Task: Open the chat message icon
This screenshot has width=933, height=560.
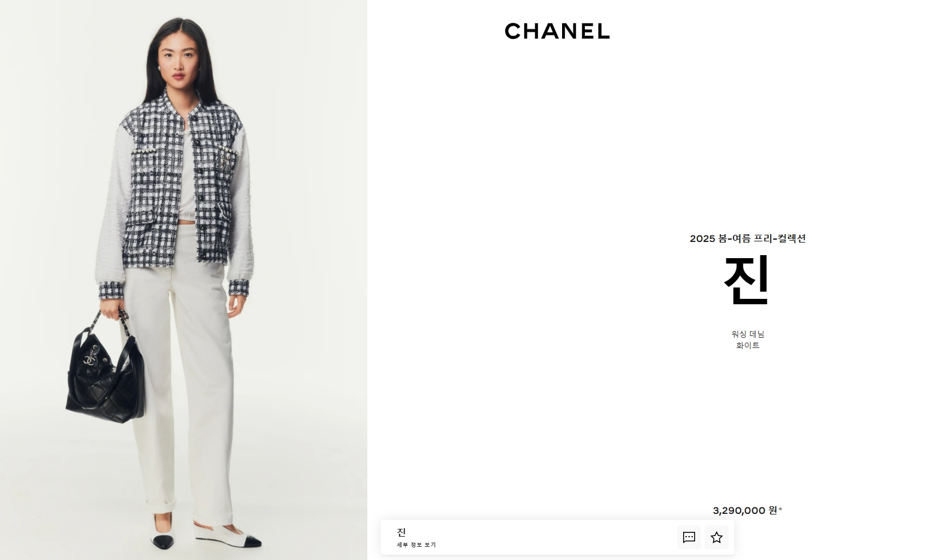Action: (x=689, y=537)
